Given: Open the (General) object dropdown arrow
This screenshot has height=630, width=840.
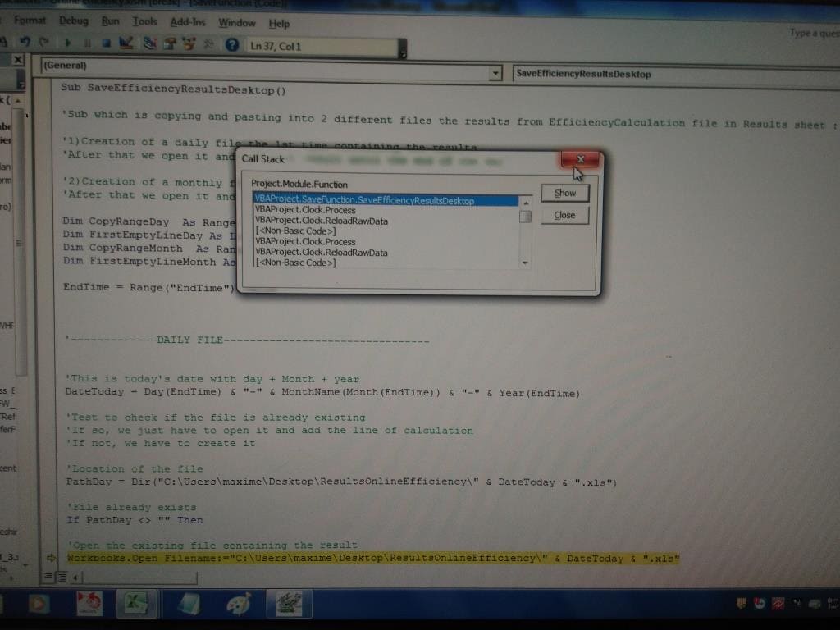Looking at the screenshot, I should [495, 72].
